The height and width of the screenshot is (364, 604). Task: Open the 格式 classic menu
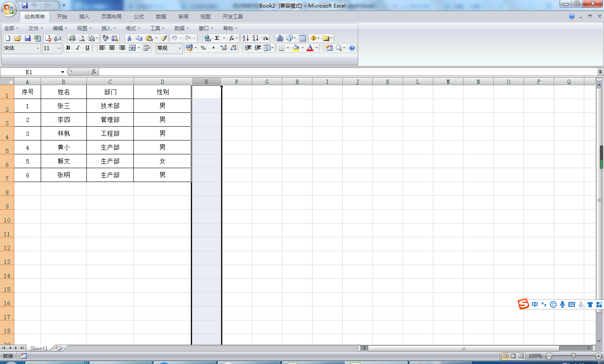(133, 29)
